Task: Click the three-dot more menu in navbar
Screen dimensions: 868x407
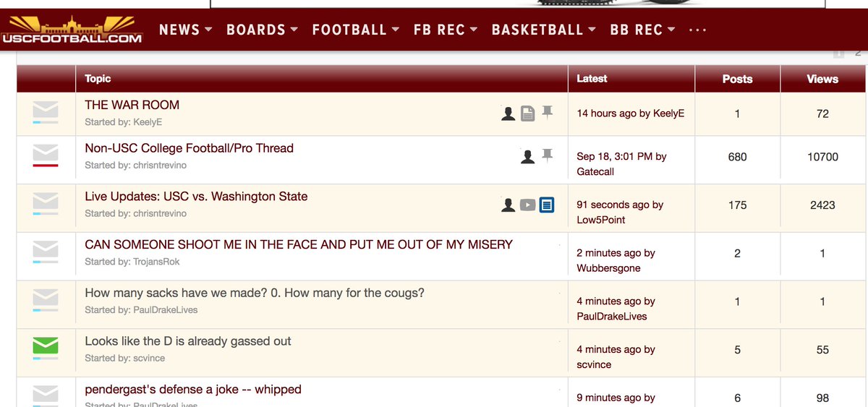Action: click(x=698, y=30)
